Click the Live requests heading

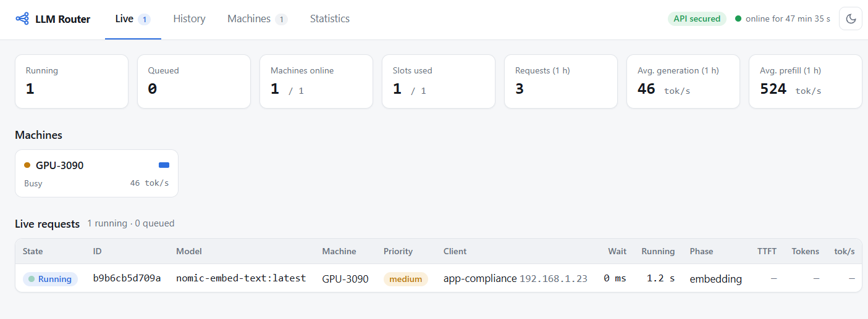click(x=48, y=224)
